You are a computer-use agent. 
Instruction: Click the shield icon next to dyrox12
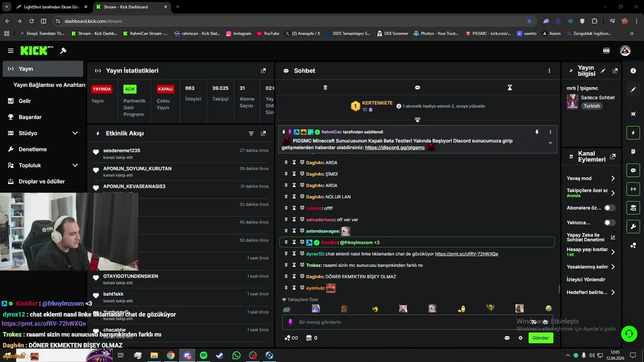(x=302, y=254)
